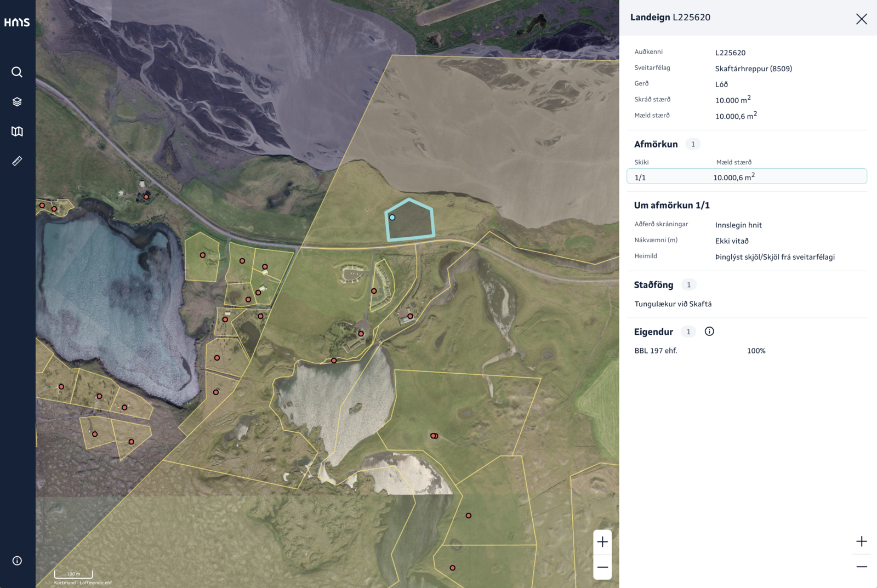The height and width of the screenshot is (588, 877).
Task: Click Tungulækur við Skaftá address
Action: tap(673, 304)
